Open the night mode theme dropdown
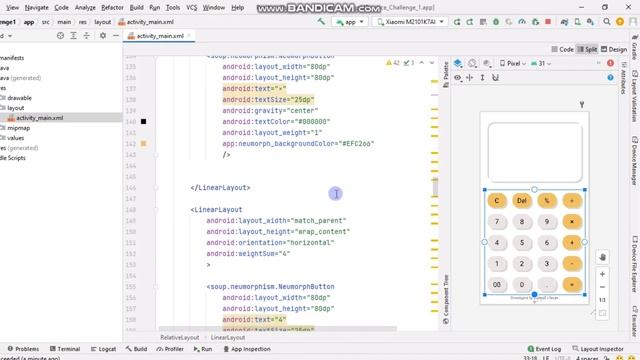The image size is (640, 360). [487, 63]
